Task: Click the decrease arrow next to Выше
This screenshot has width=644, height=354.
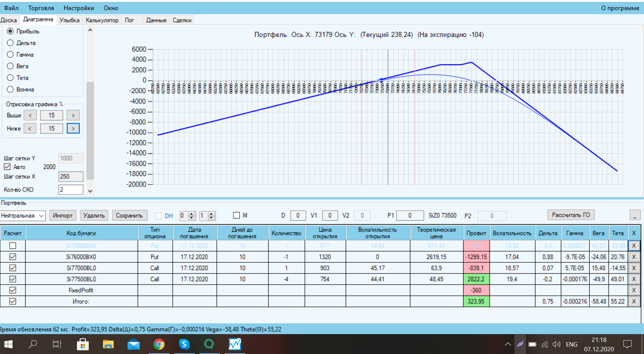Action: (x=30, y=115)
